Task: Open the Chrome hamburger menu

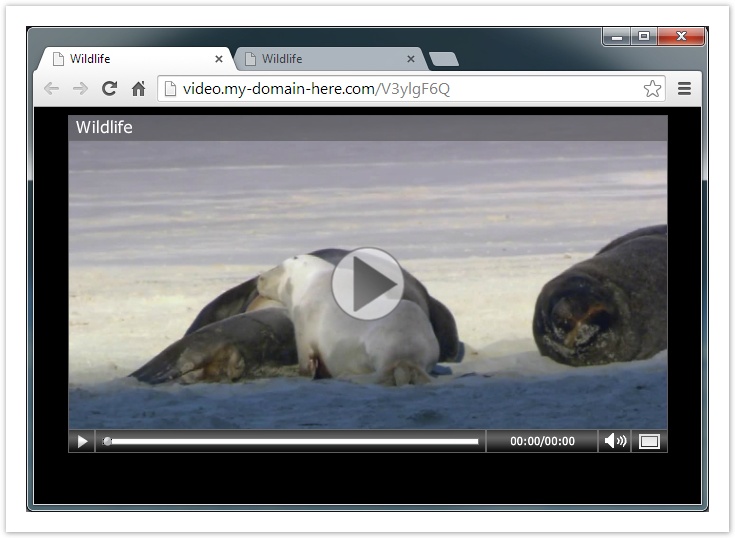Action: point(684,88)
